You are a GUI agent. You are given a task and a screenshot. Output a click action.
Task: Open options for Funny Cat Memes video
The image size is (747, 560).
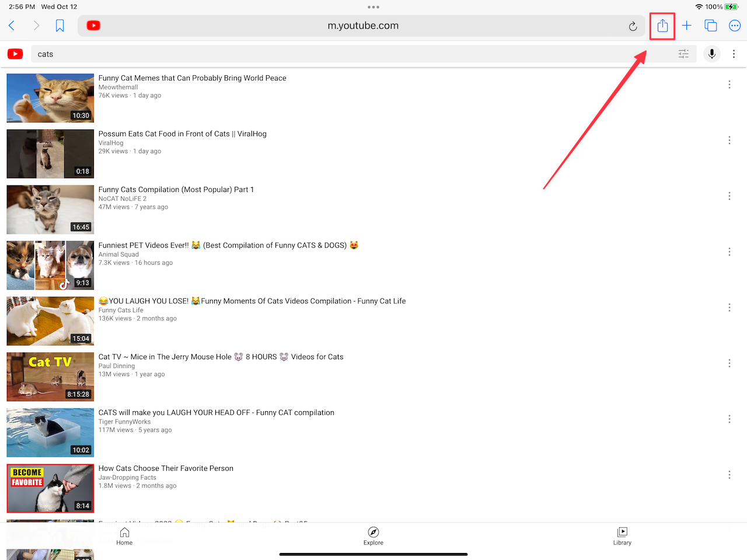pos(729,85)
